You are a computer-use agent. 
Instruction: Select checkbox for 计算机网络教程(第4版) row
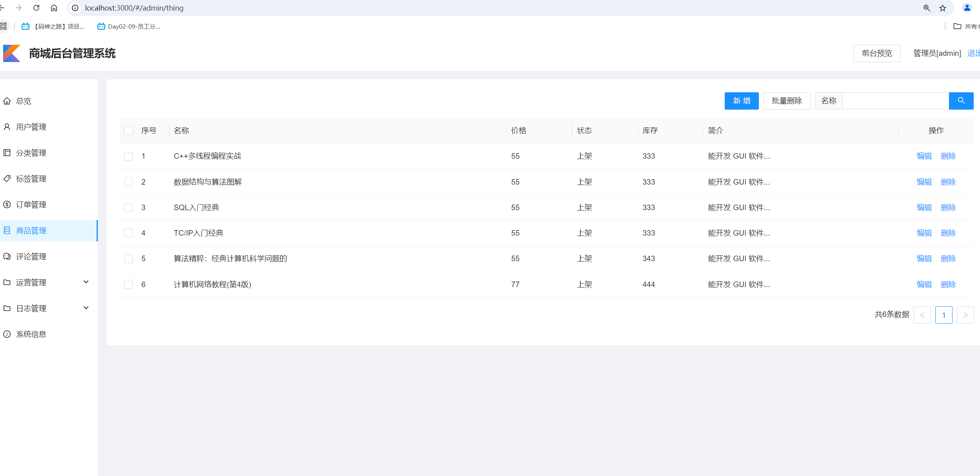tap(128, 284)
